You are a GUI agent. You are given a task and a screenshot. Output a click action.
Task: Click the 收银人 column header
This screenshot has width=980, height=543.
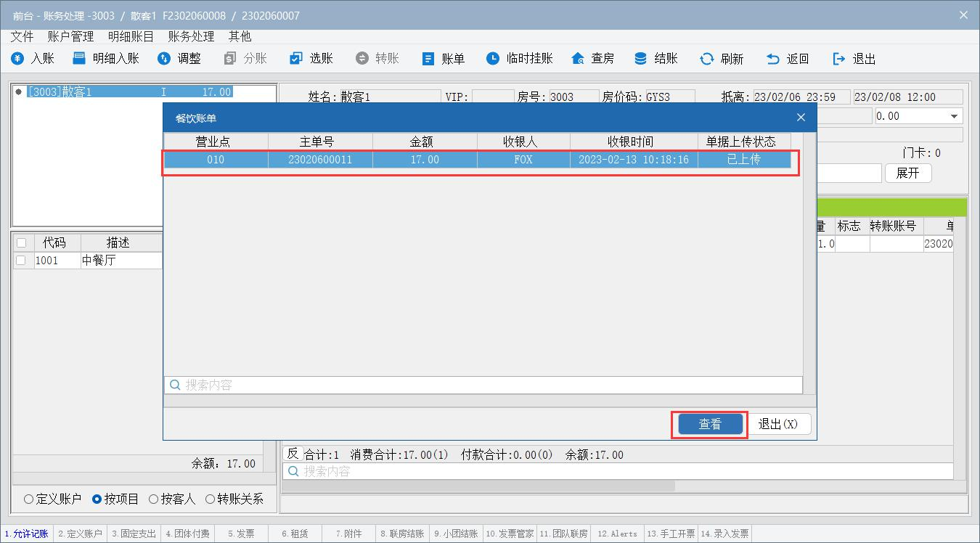523,142
